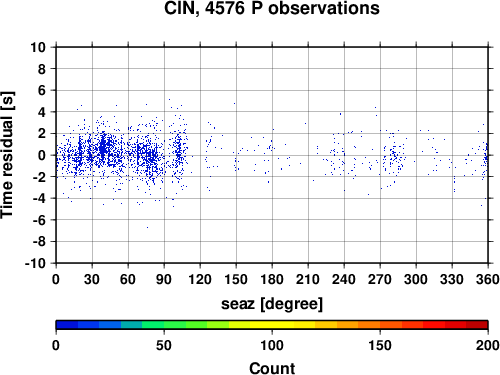Screen dimensions: 500x375
Task: Click the colorbar tick label 100
Action: tap(272, 345)
